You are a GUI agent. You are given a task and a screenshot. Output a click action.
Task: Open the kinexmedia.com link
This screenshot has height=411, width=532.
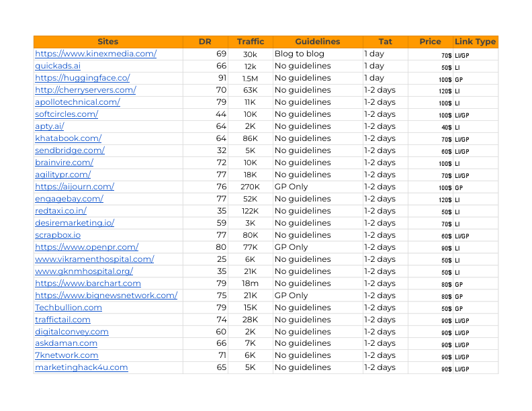click(x=95, y=54)
